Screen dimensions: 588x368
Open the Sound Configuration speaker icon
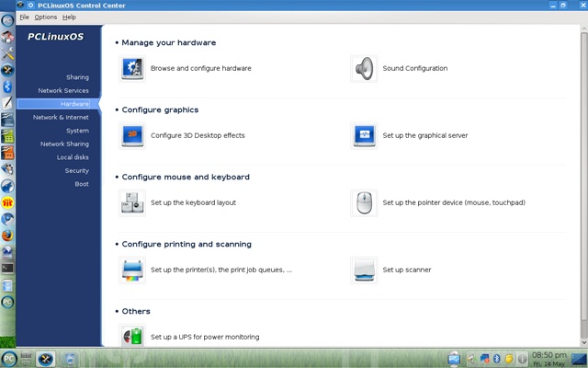click(364, 68)
